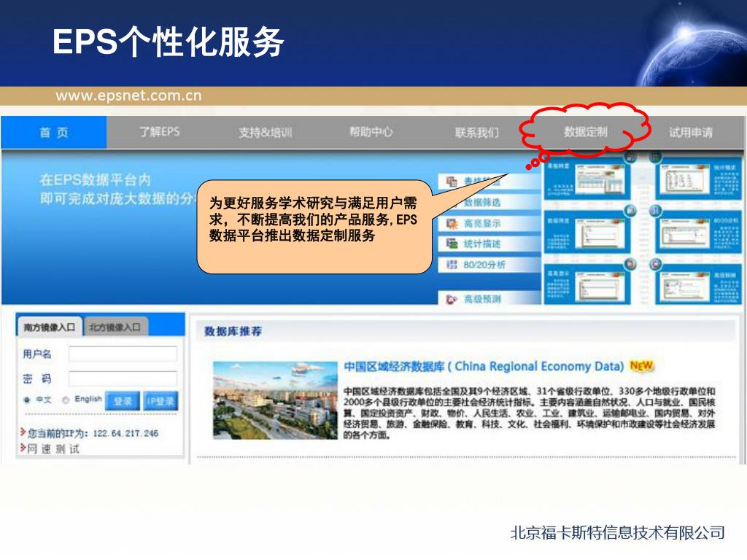Screen dimensions: 747x560
Task: Select the 高亮显示 feature label
Action: (482, 223)
